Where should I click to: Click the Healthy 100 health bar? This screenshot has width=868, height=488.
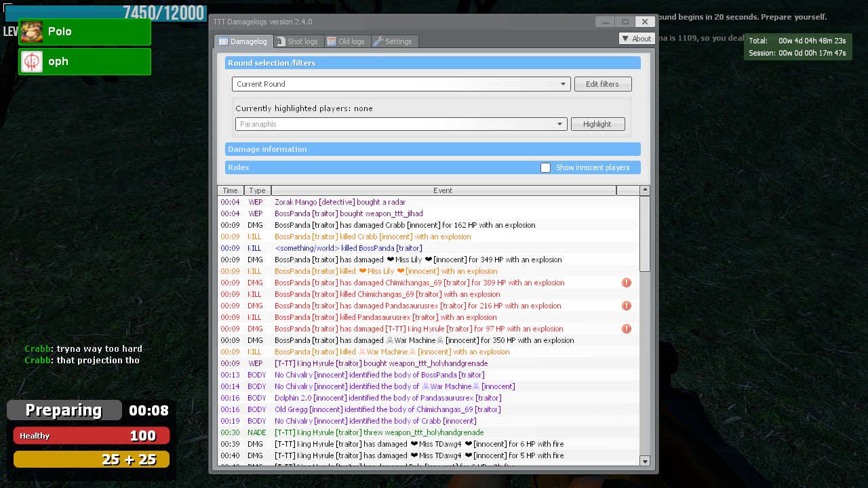[x=91, y=436]
